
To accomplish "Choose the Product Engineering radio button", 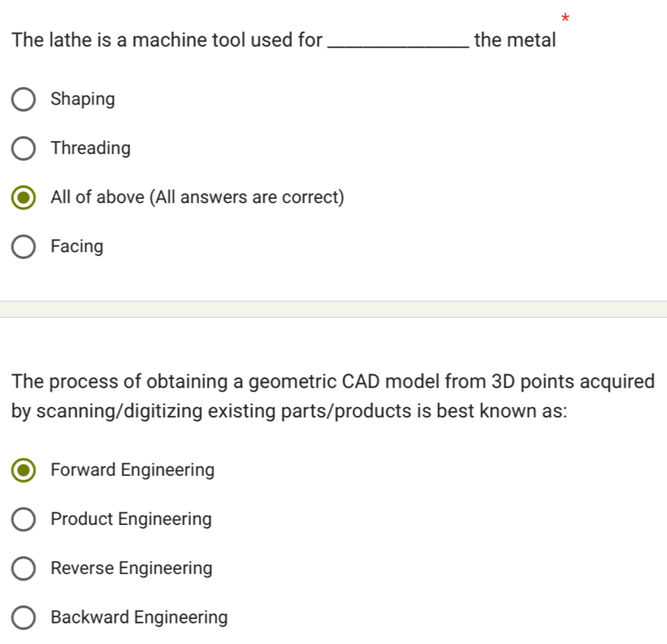I will coord(24,520).
